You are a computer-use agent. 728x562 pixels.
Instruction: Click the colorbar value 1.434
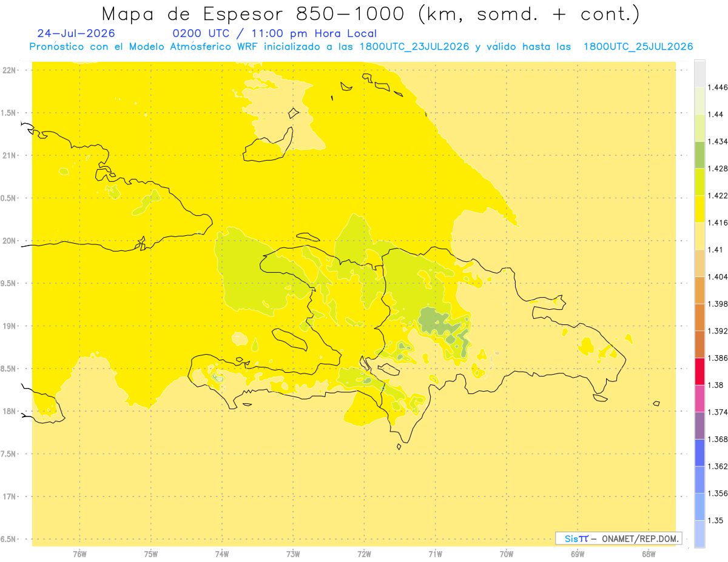point(719,141)
